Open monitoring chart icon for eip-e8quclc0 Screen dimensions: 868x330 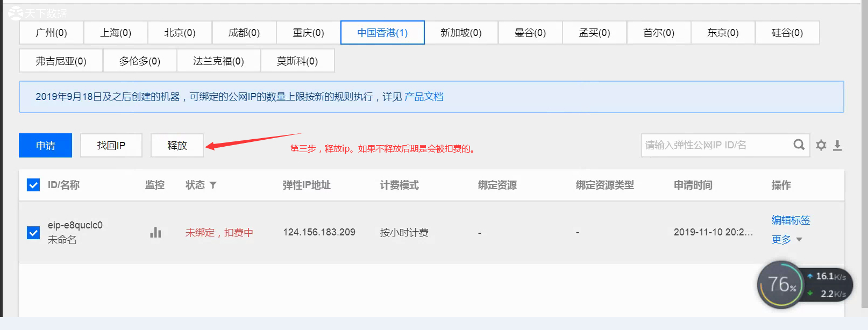(155, 232)
